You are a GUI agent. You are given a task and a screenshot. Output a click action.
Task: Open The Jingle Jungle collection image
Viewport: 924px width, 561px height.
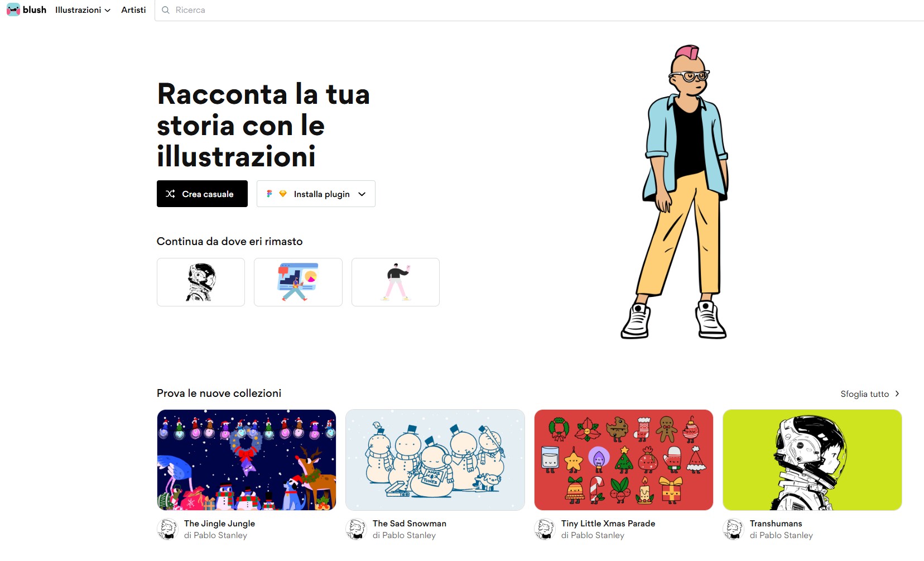pos(247,460)
